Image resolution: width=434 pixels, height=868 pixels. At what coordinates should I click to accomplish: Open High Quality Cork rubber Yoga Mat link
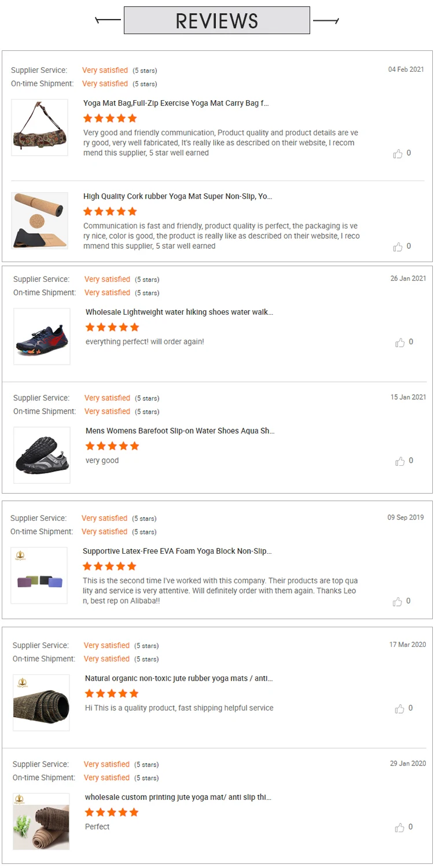[178, 197]
